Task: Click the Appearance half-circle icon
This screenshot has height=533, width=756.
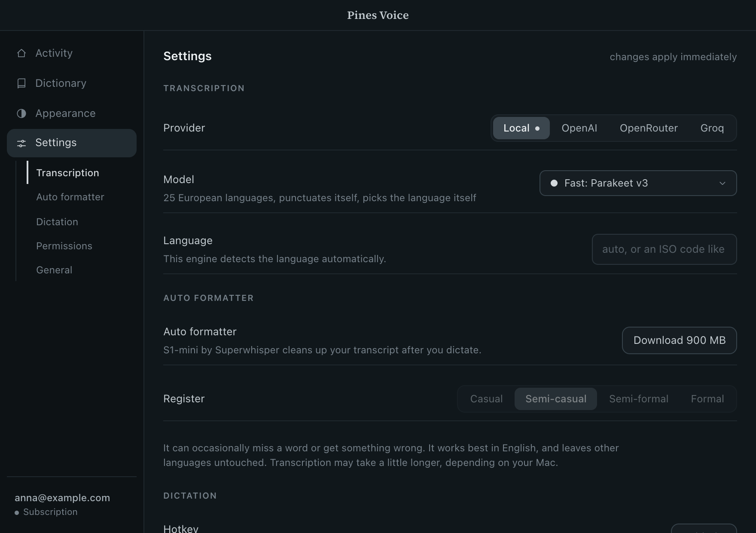Action: 21,113
